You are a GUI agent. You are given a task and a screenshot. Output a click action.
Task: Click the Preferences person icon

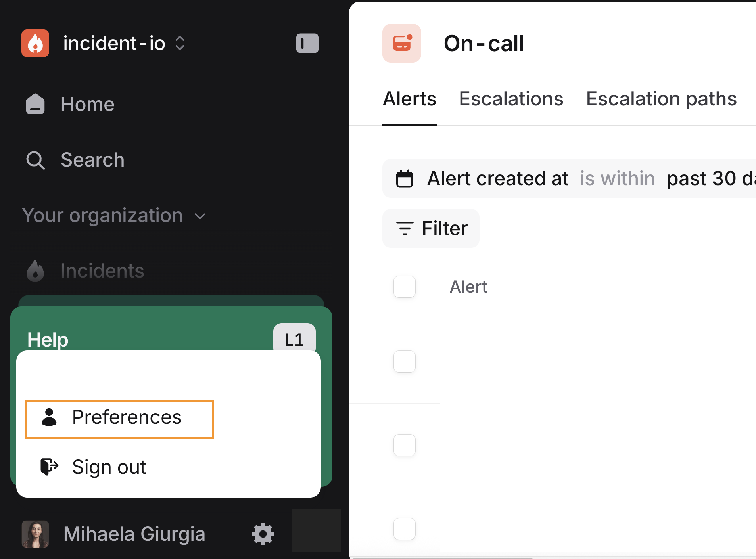(x=49, y=417)
